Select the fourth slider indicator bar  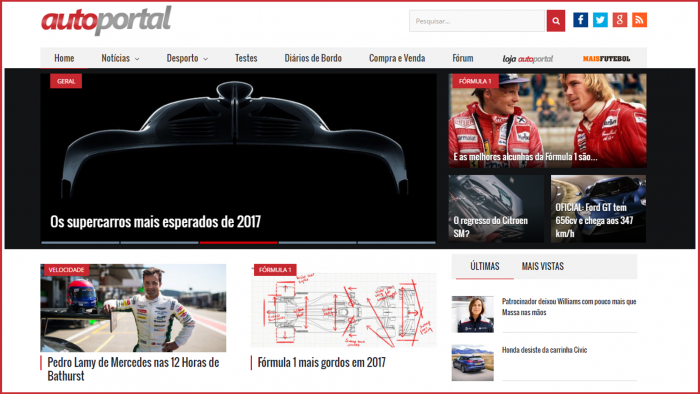(317, 243)
